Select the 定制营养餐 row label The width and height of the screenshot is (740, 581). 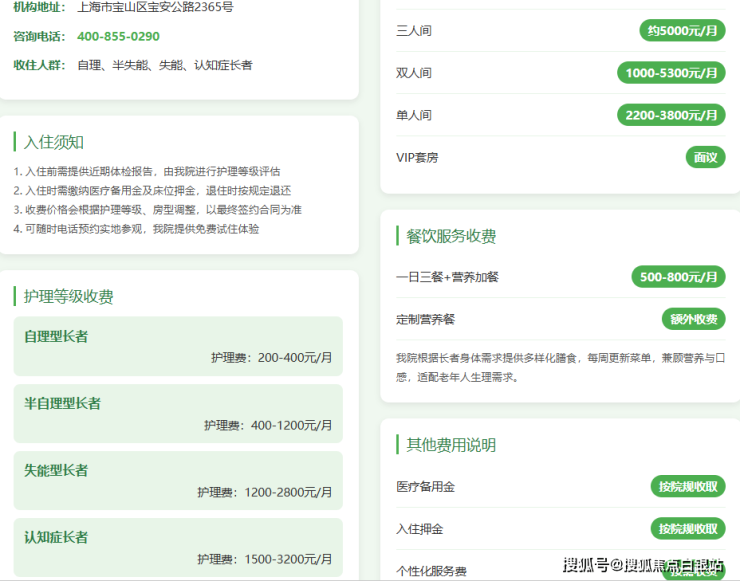click(425, 320)
